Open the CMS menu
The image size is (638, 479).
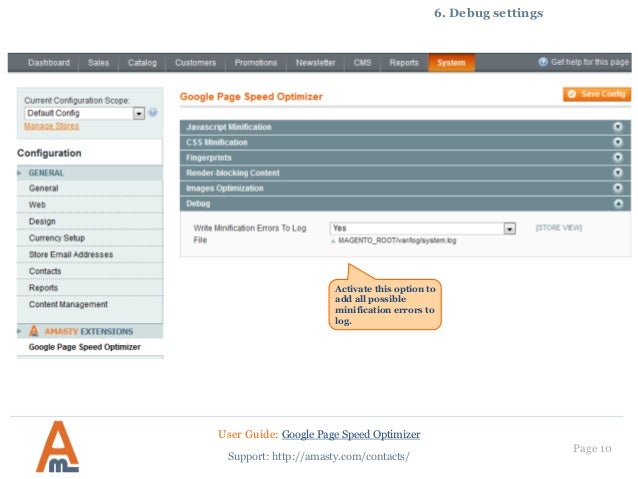pos(362,63)
